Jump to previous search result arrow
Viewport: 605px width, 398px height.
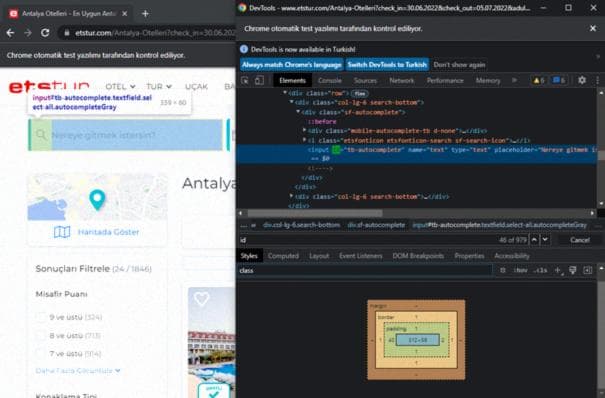pyautogui.click(x=534, y=240)
